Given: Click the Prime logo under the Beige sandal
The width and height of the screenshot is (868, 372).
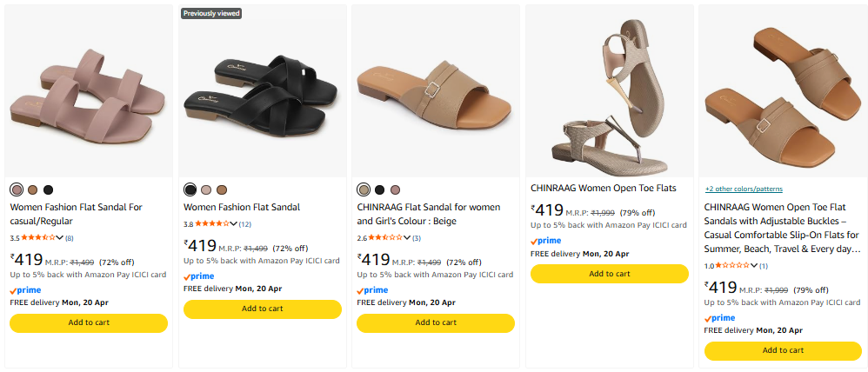Looking at the screenshot, I should 374,290.
